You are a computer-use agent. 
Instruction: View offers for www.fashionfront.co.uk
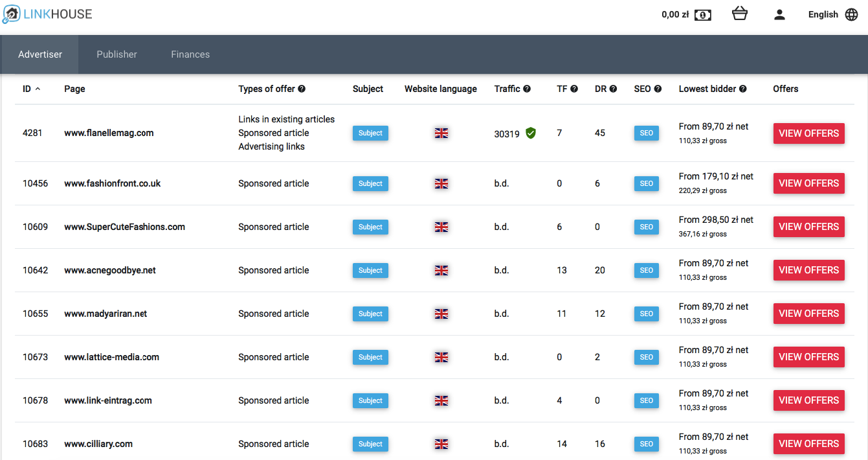809,183
